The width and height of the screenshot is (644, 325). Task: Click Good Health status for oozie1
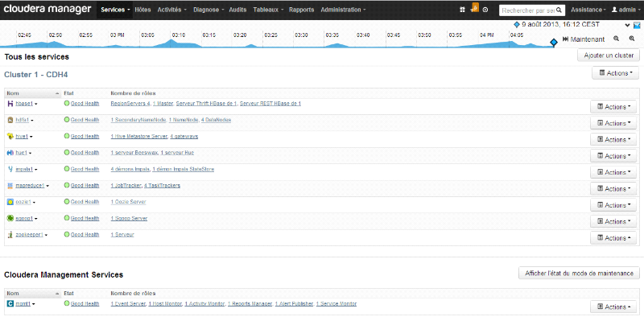[85, 202]
